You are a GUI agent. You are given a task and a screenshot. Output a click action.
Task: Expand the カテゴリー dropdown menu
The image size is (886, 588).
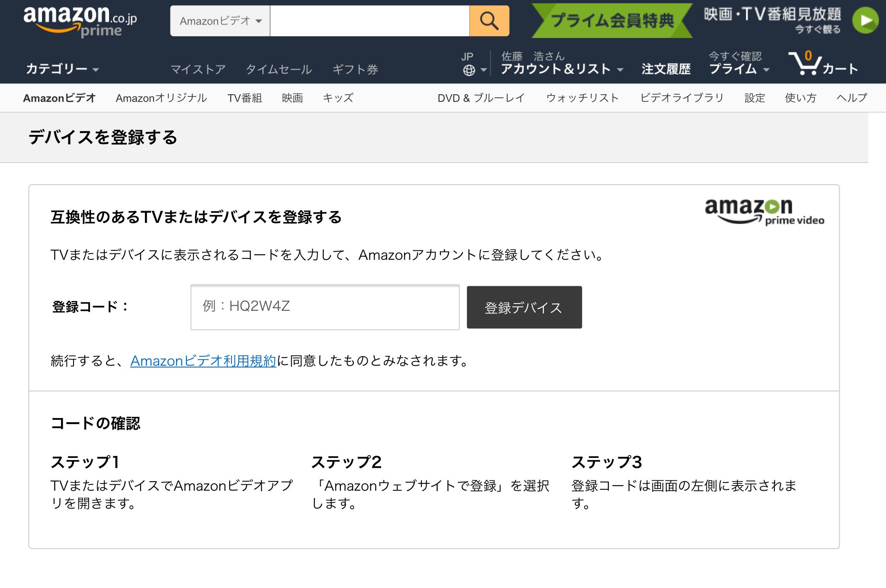[63, 69]
